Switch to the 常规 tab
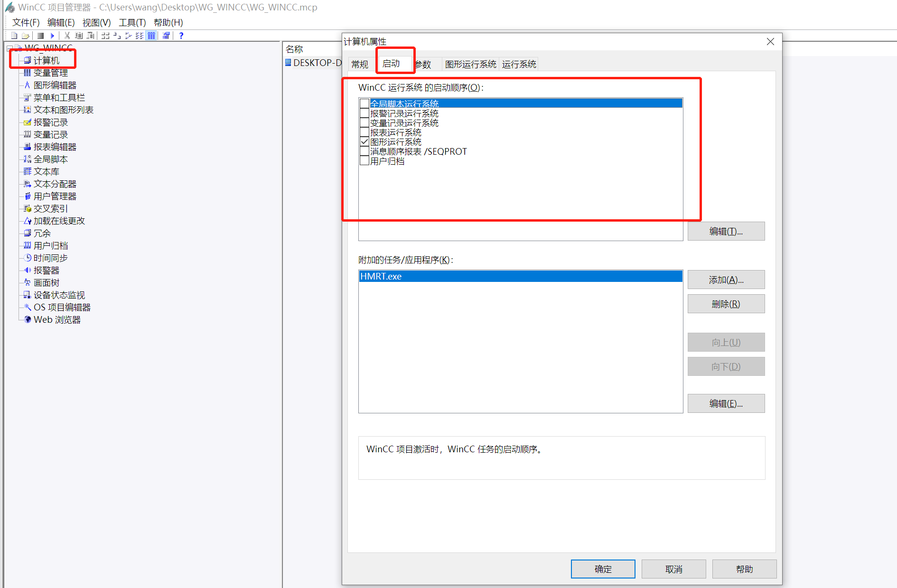 [x=360, y=64]
